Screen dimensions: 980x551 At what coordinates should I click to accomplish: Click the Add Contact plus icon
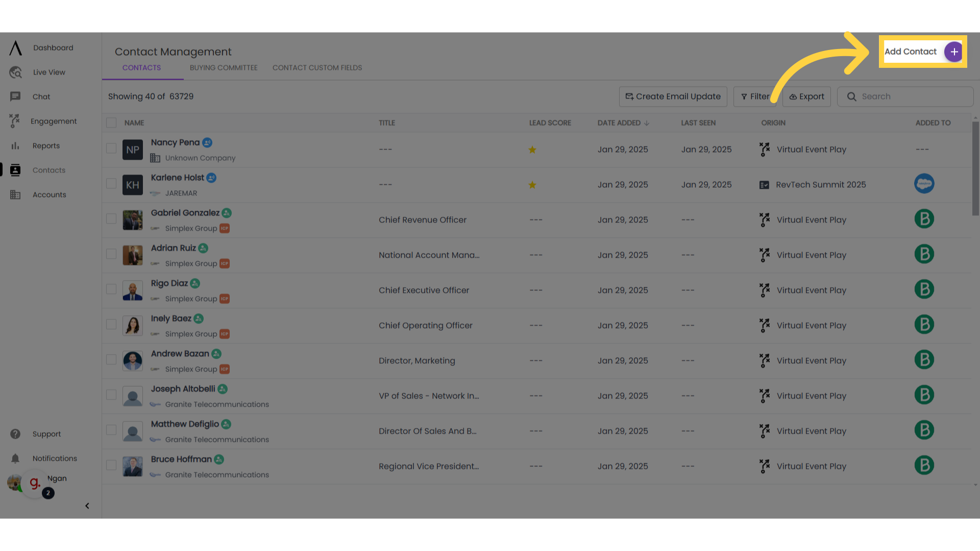(x=954, y=51)
